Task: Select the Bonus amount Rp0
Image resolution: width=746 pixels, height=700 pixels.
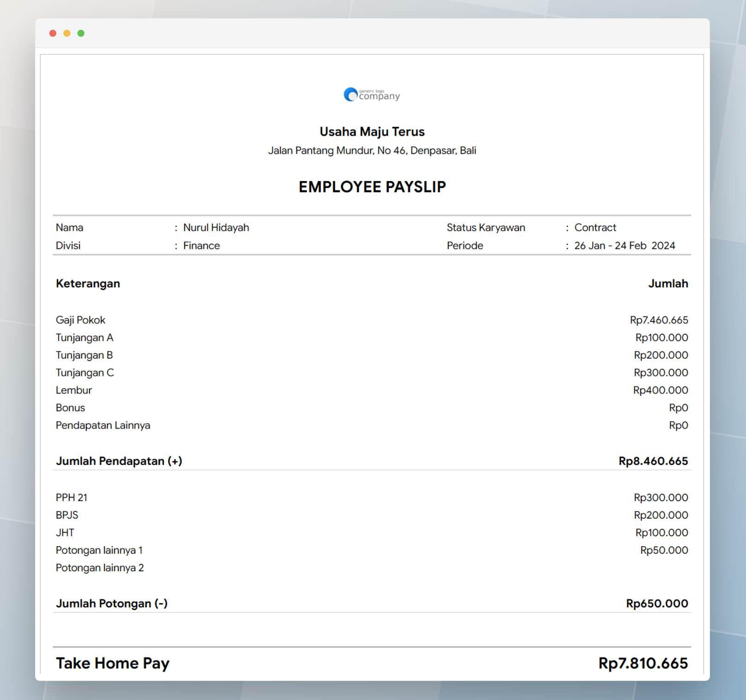Action: [679, 408]
